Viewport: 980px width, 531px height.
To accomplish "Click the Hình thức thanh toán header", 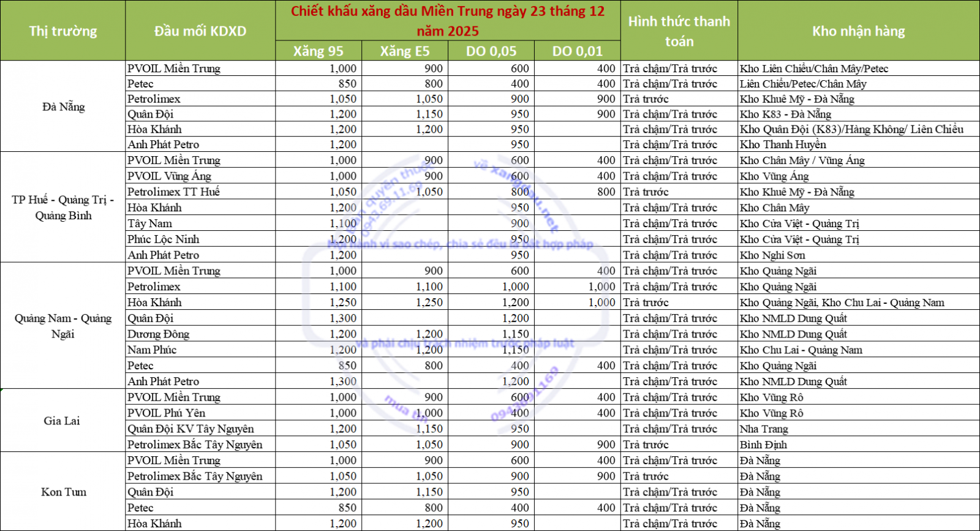I will pos(679,31).
